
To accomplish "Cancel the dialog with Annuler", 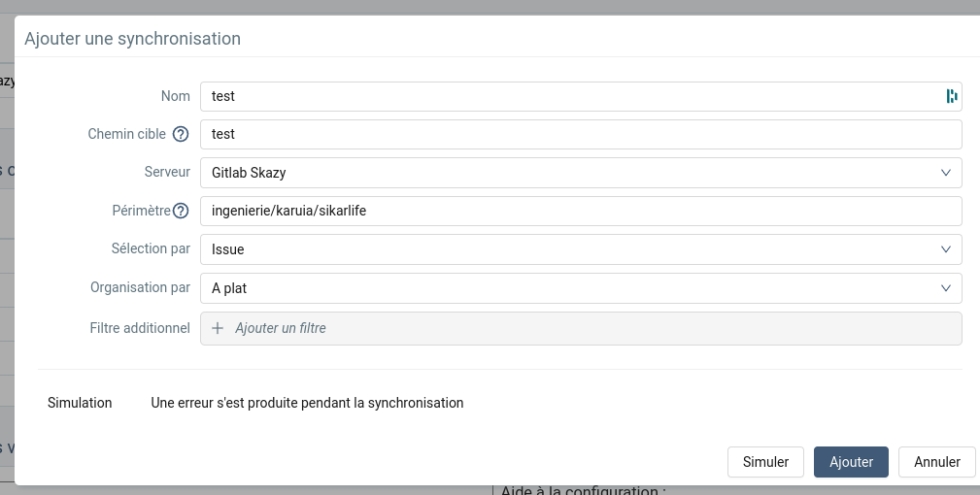I will click(937, 462).
